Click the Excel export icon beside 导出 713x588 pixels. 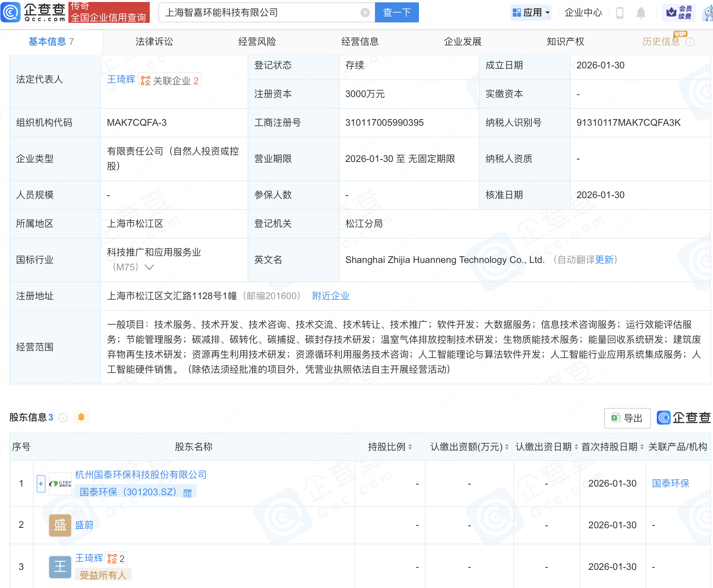coord(616,418)
